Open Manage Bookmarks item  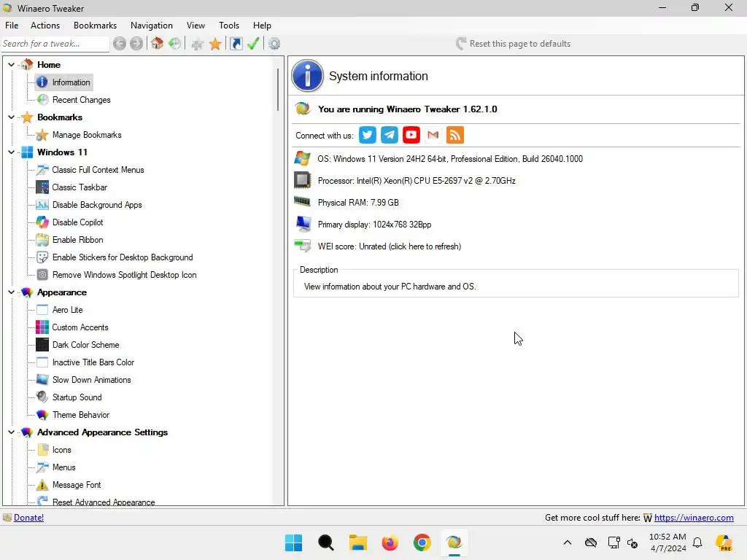(x=87, y=135)
